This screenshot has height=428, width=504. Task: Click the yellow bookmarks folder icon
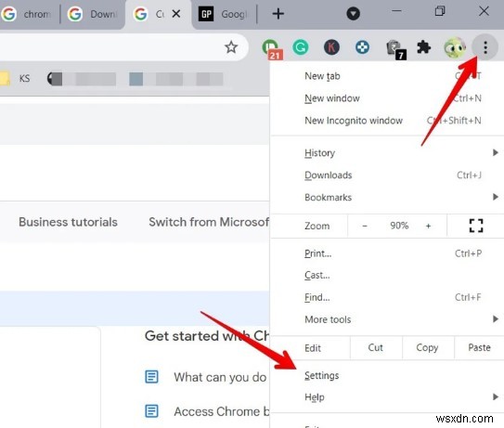click(x=5, y=79)
